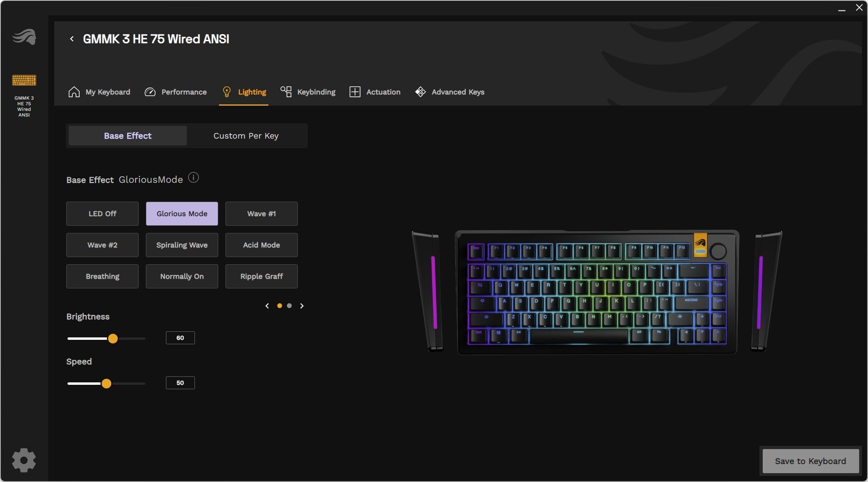868x482 pixels.
Task: Click the Speed value input field
Action: [180, 383]
